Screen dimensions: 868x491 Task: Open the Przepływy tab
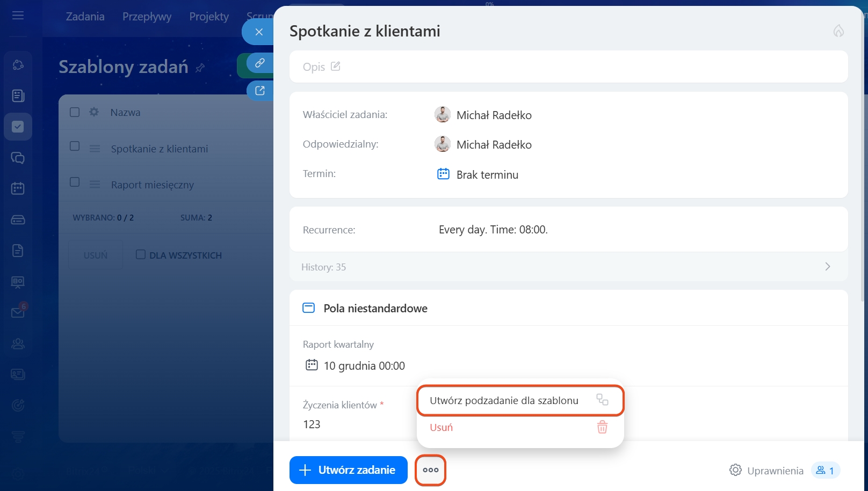pos(147,17)
